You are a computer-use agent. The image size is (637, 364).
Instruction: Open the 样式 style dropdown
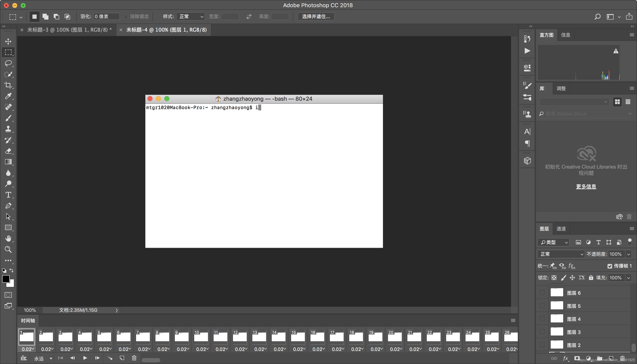point(190,16)
